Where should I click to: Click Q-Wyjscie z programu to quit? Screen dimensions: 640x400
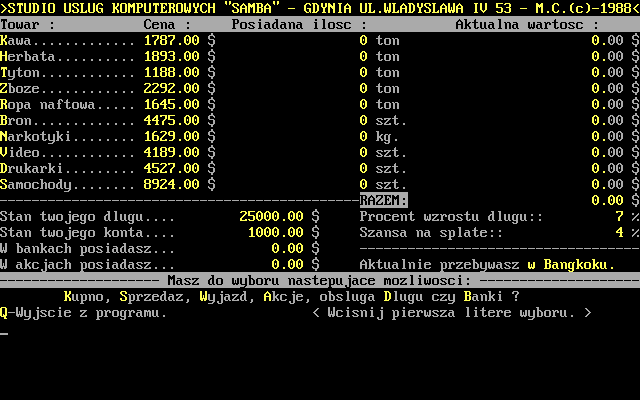83,313
